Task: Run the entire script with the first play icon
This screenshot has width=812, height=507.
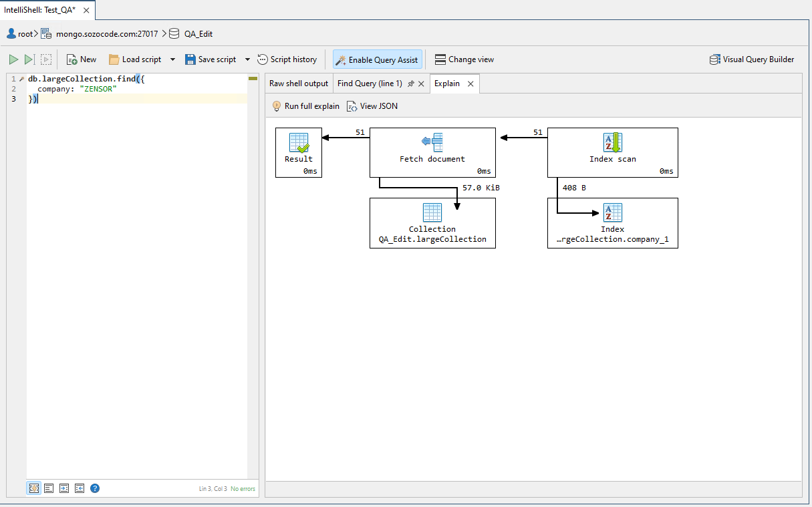Action: pos(13,59)
